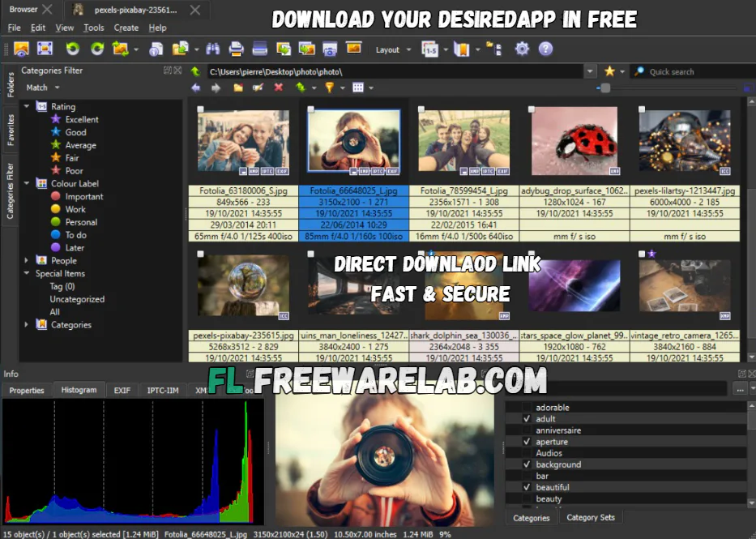This screenshot has width=756, height=539.
Task: Launch fullscreen view from toolbar
Action: pyautogui.click(x=45, y=49)
